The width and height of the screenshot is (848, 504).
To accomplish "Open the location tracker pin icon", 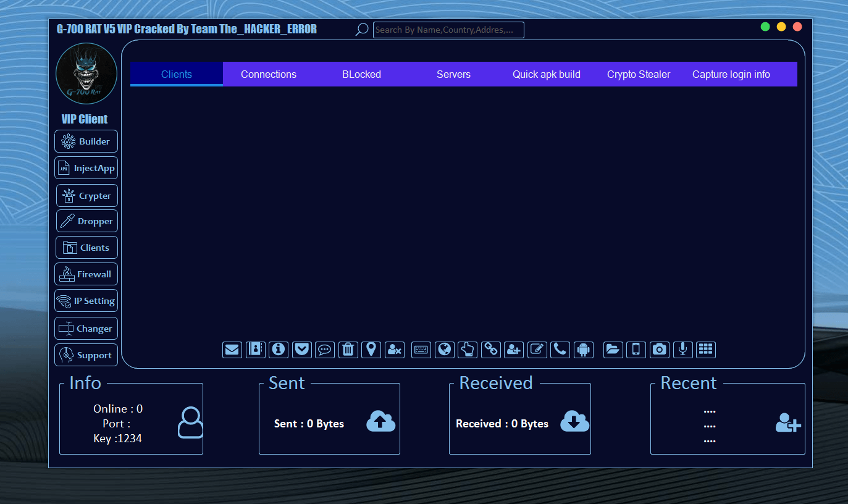I will click(x=371, y=350).
